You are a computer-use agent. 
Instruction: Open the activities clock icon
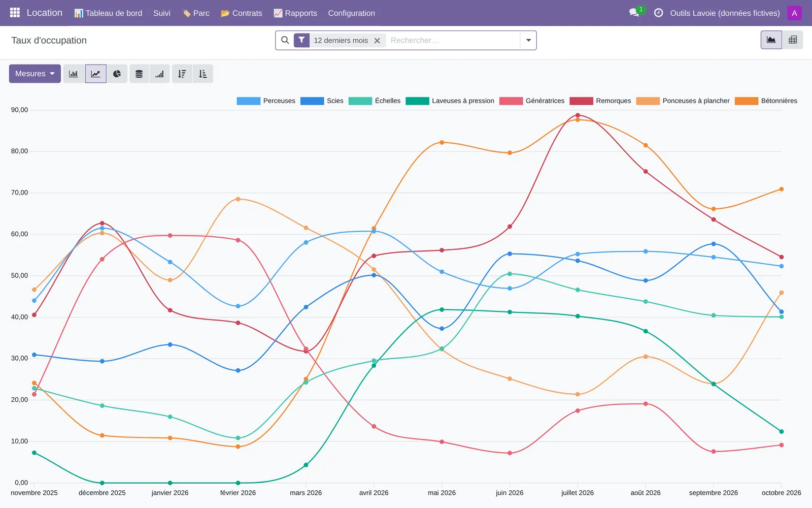point(658,13)
